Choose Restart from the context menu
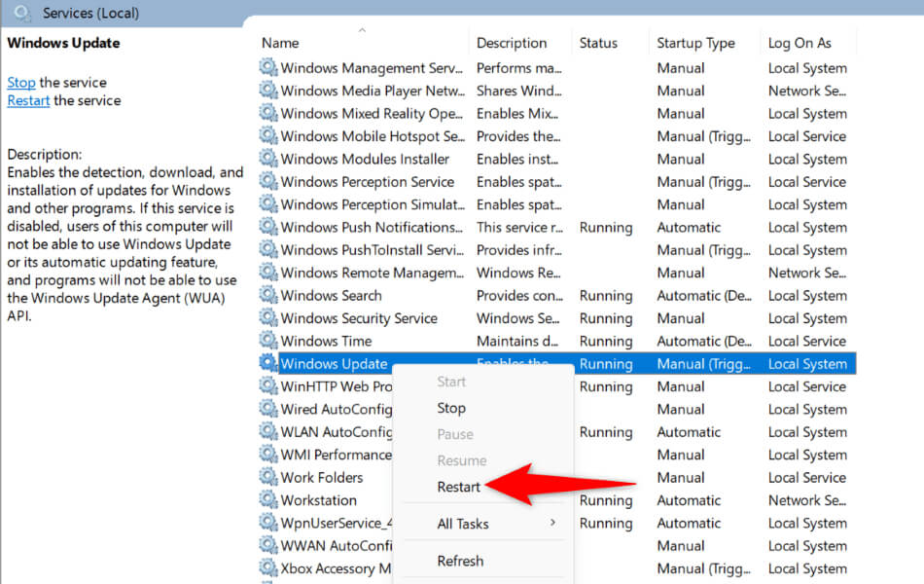The height and width of the screenshot is (584, 924). click(x=459, y=487)
